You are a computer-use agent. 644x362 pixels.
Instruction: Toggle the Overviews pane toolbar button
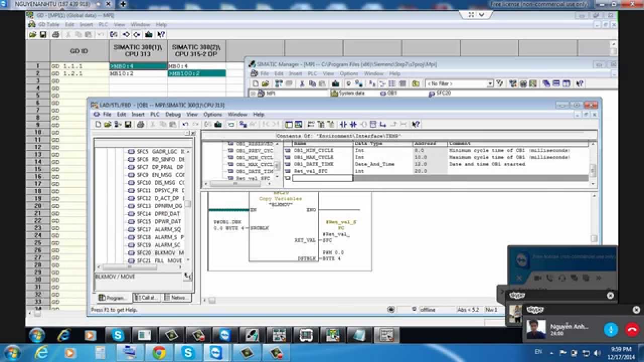pos(289,124)
